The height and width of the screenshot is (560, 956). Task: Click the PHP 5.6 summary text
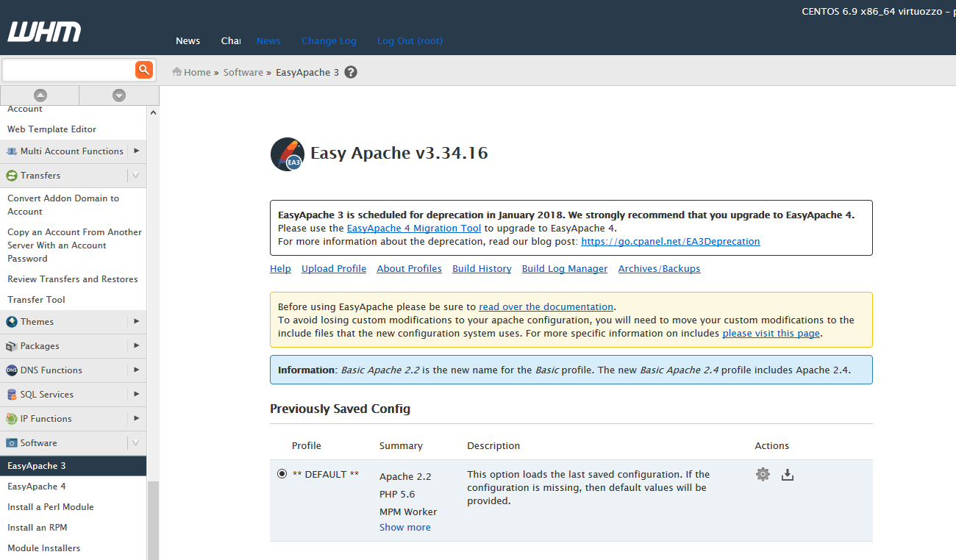397,495
